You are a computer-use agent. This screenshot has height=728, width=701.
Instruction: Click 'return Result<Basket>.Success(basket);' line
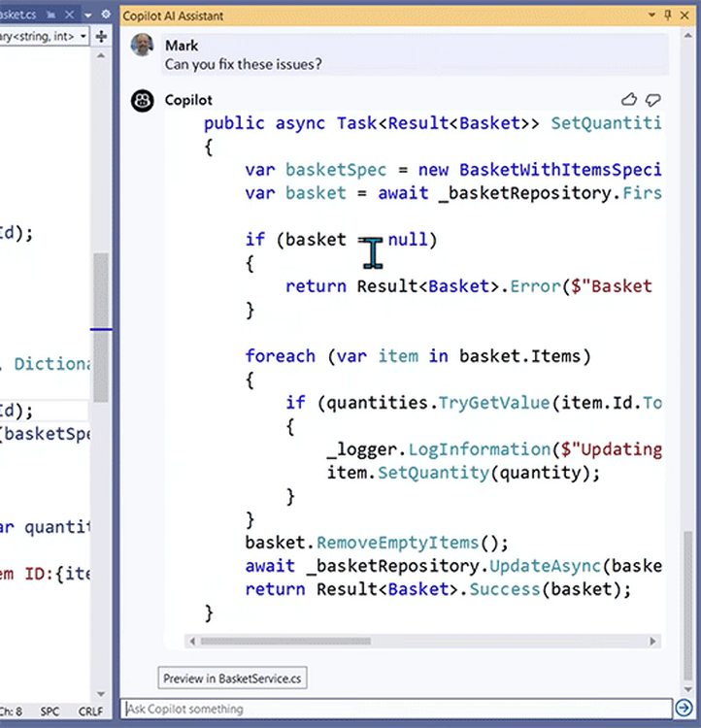[x=438, y=589]
